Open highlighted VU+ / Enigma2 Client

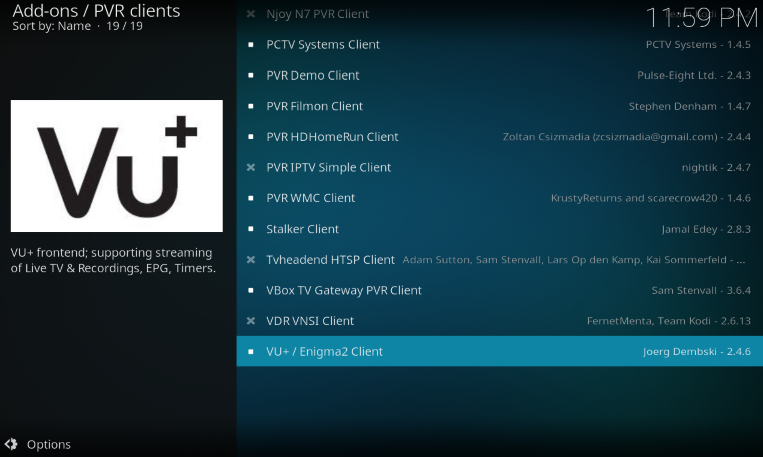point(500,351)
